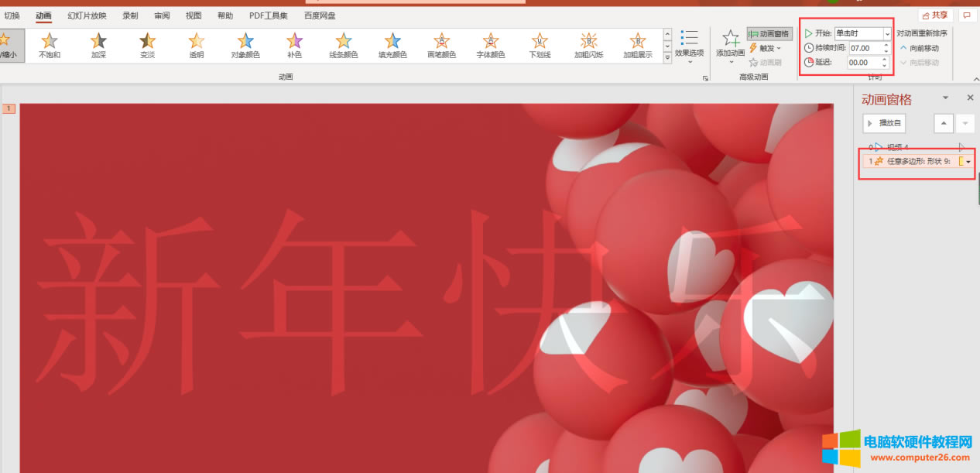Apply the 字体颜色 (Font Color) animation

(490, 46)
